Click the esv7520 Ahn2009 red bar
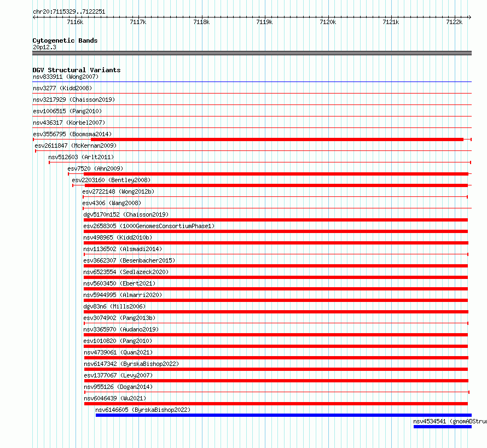This screenshot has width=487, height=448. (x=276, y=174)
